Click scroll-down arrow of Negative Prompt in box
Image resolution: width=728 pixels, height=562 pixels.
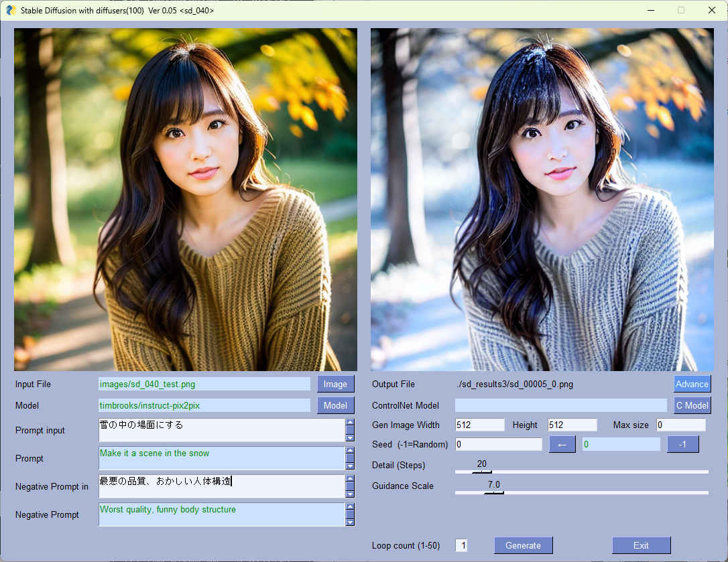(x=349, y=494)
